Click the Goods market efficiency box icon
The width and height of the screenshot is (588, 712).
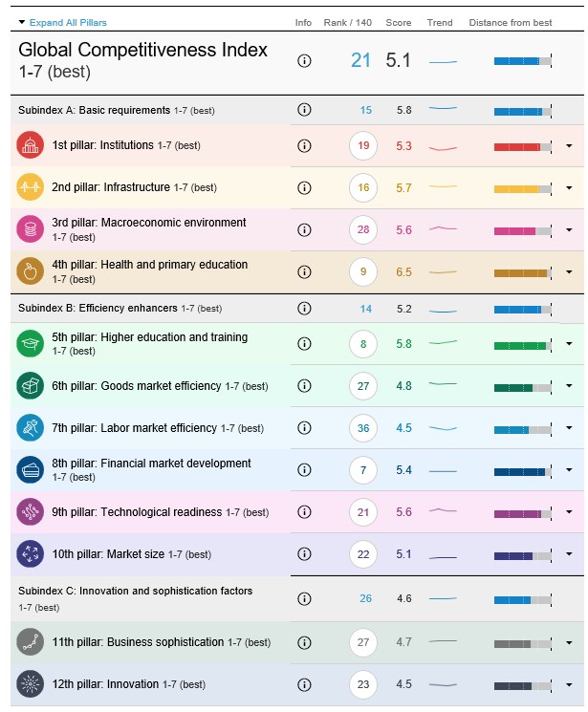(30, 385)
